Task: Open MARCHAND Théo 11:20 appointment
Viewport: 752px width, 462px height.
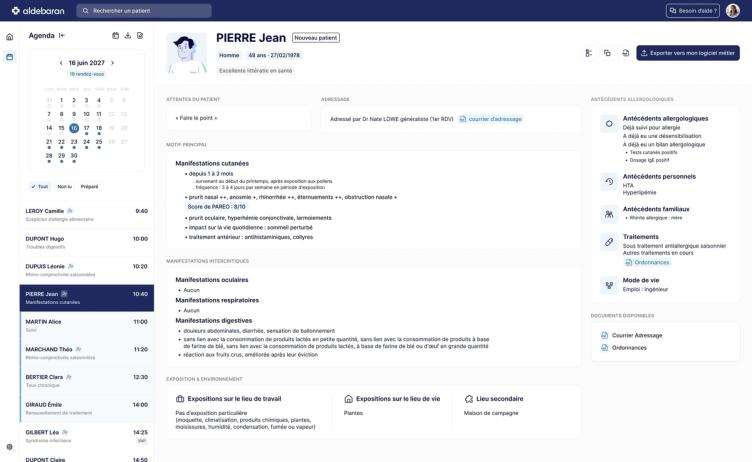Action: coord(87,353)
